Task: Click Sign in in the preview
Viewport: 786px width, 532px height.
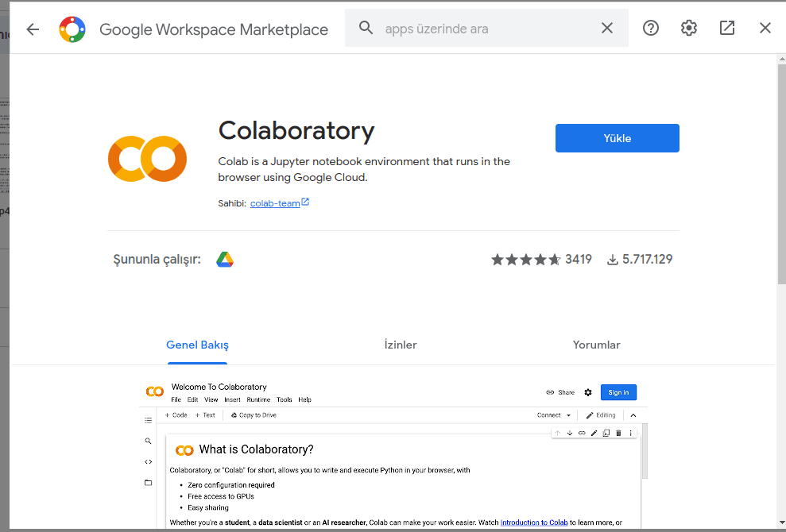Action: pos(618,392)
